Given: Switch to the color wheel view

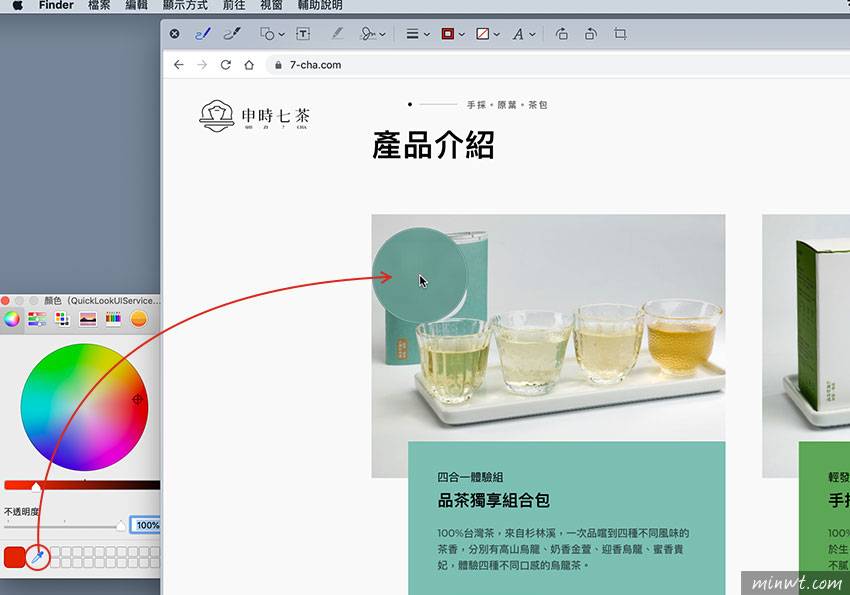Looking at the screenshot, I should coord(12,318).
